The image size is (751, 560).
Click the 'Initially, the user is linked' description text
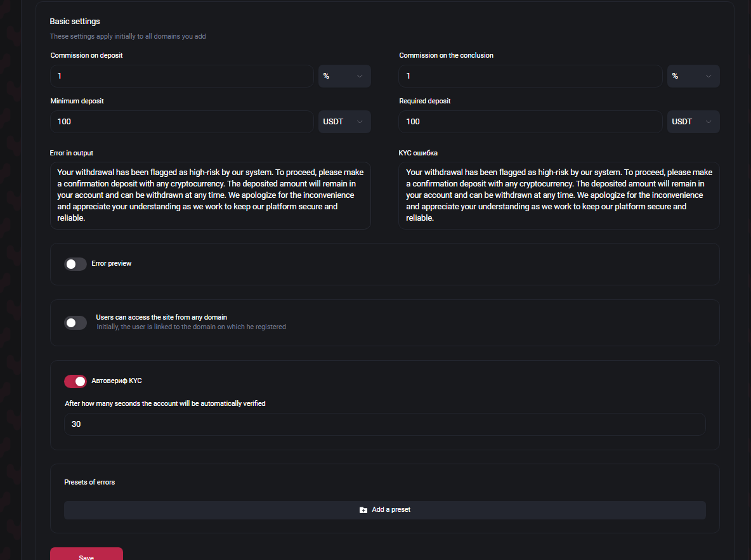[191, 327]
